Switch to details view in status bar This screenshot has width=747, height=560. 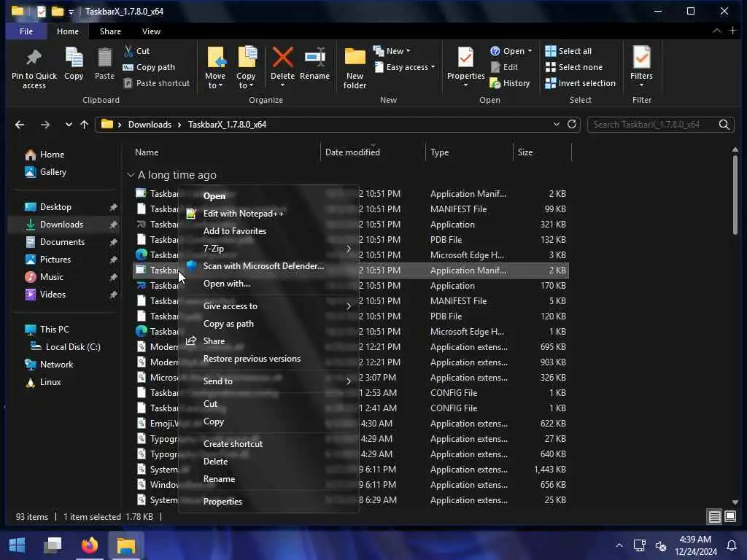point(714,517)
